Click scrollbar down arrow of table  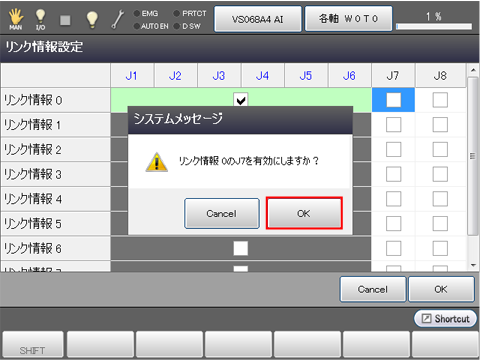click(473, 265)
